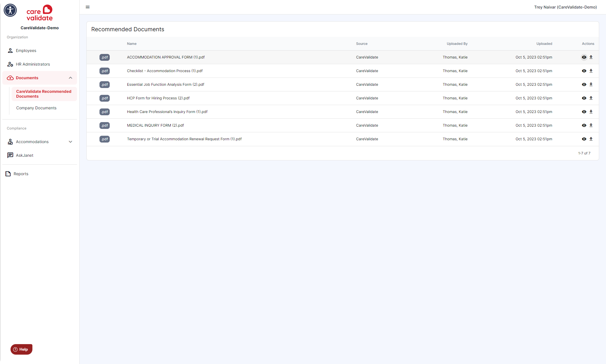The image size is (606, 364).
Task: Download MEDICAL INQUIRY FORM (2).pdf
Action: (x=591, y=125)
